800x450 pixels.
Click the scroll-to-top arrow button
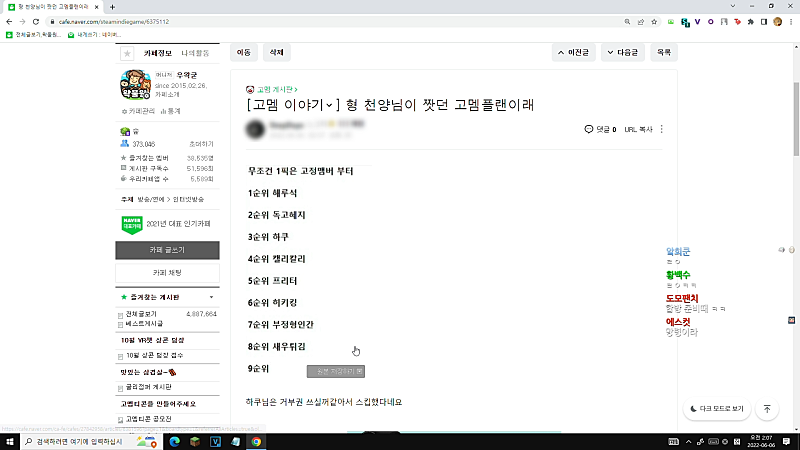pos(767,409)
